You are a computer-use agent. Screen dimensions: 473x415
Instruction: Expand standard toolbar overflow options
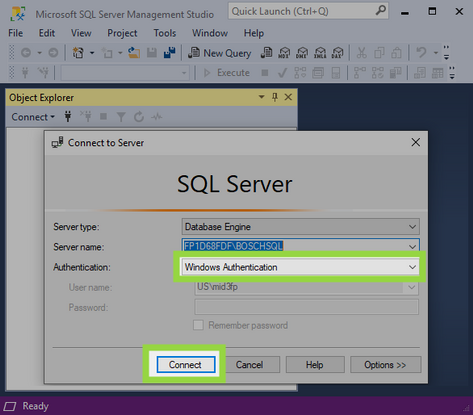pos(446,53)
